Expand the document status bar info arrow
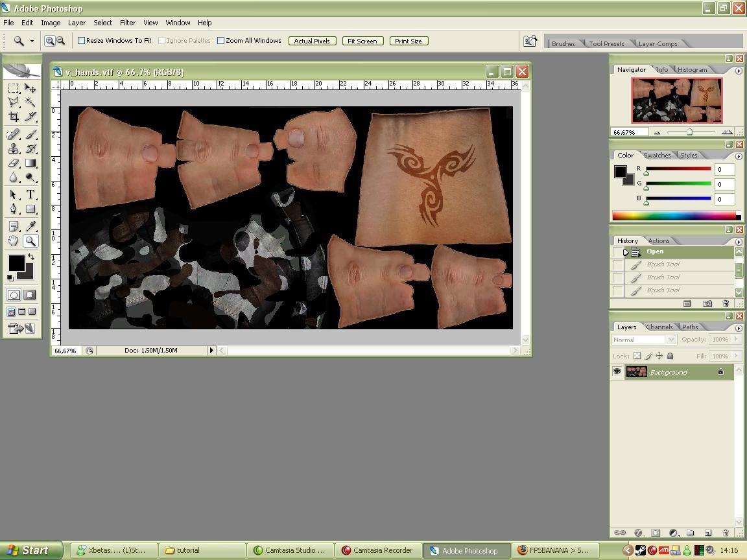 (211, 351)
